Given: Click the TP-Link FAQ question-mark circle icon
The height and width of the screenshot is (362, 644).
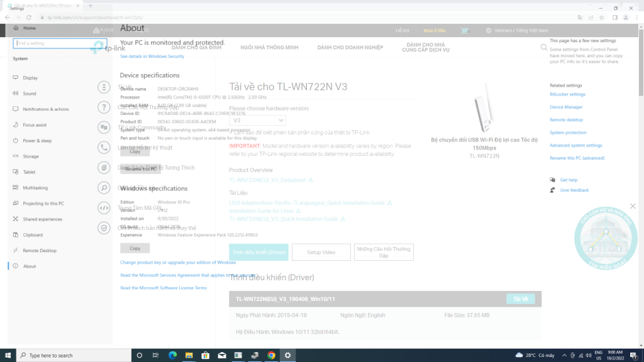Looking at the screenshot, I should click(104, 107).
